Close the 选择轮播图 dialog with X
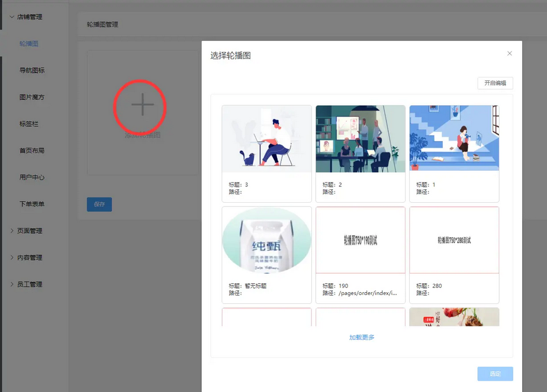Viewport: 547px width, 392px height. pyautogui.click(x=509, y=54)
